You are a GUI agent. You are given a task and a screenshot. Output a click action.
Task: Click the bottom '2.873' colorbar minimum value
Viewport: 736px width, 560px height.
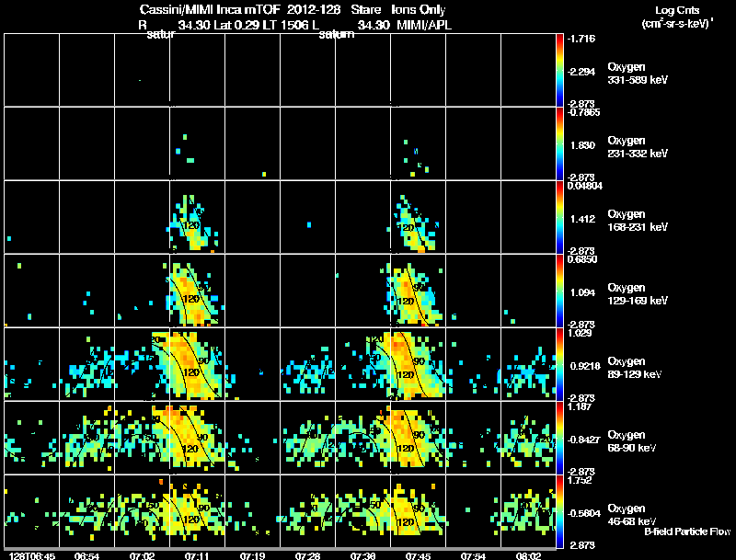coord(581,545)
